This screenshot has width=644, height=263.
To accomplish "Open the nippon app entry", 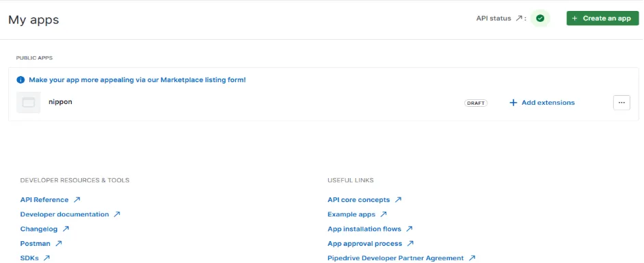I will pyautogui.click(x=60, y=101).
